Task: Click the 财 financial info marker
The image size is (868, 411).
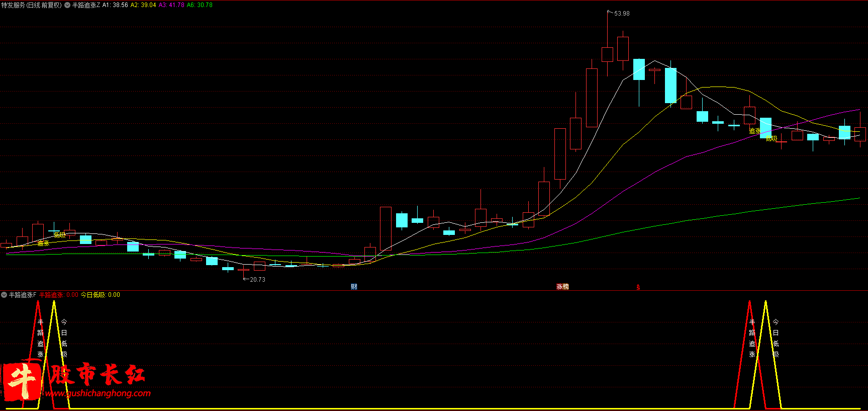Action: coord(354,287)
